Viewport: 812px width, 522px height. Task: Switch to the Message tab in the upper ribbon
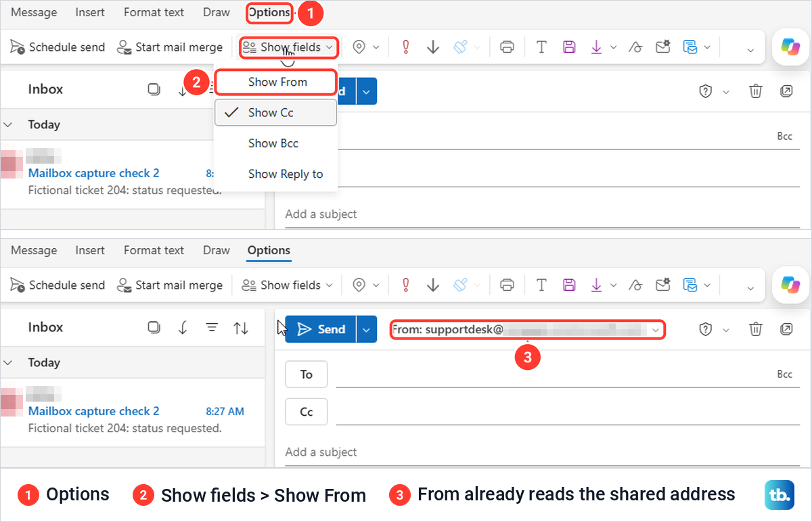click(x=34, y=12)
